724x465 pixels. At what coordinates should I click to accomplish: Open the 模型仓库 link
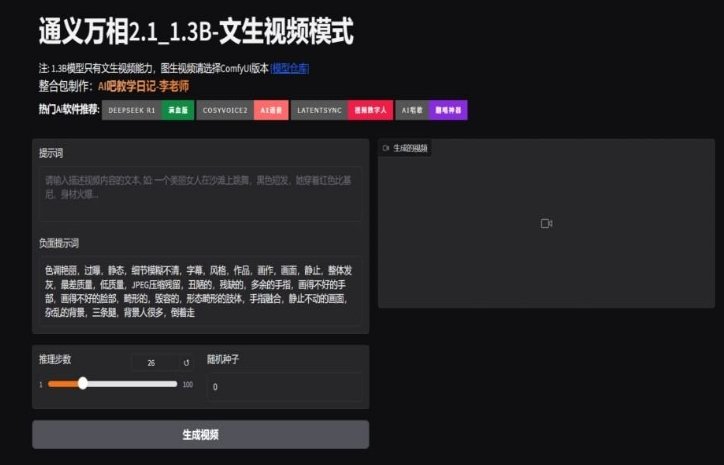(x=290, y=68)
